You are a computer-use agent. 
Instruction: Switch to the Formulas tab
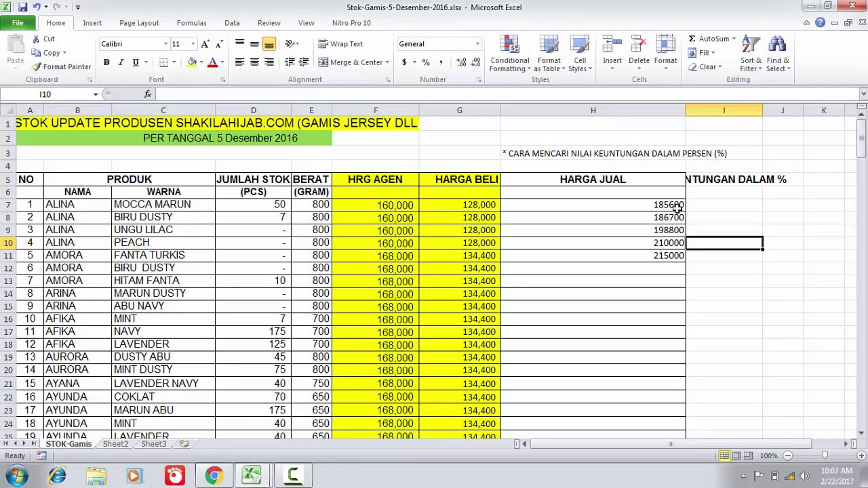pyautogui.click(x=191, y=23)
